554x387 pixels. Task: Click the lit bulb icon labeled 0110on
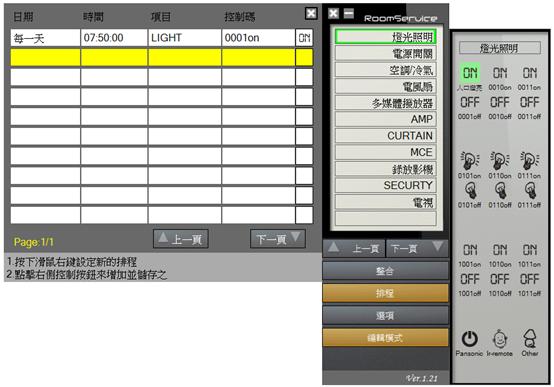499,161
